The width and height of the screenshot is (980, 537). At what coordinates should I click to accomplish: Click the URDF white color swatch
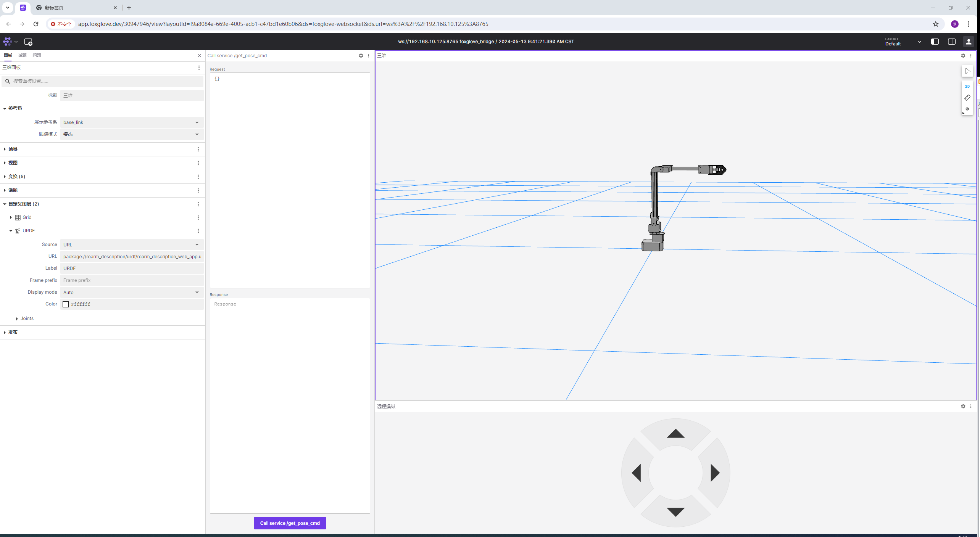(66, 304)
